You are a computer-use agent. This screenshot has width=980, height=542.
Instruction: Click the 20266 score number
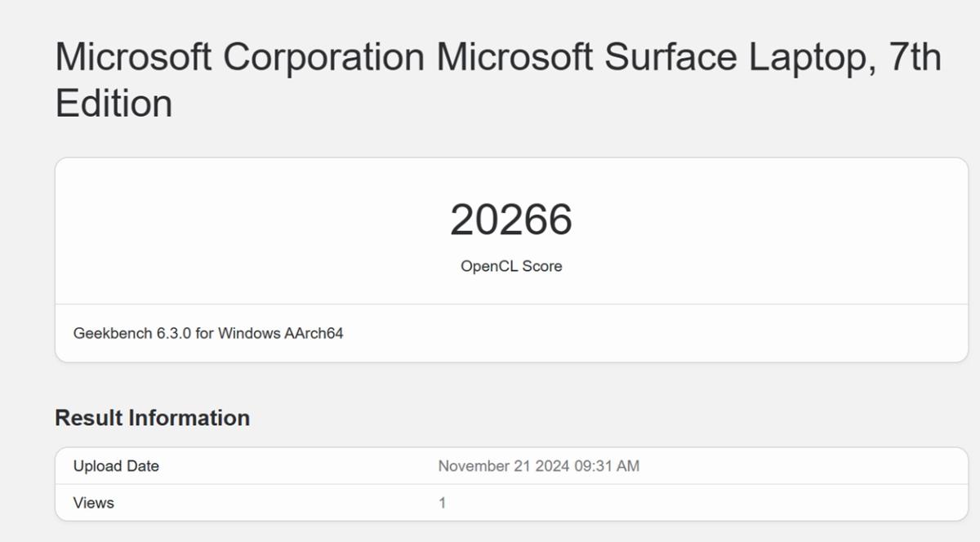(511, 220)
